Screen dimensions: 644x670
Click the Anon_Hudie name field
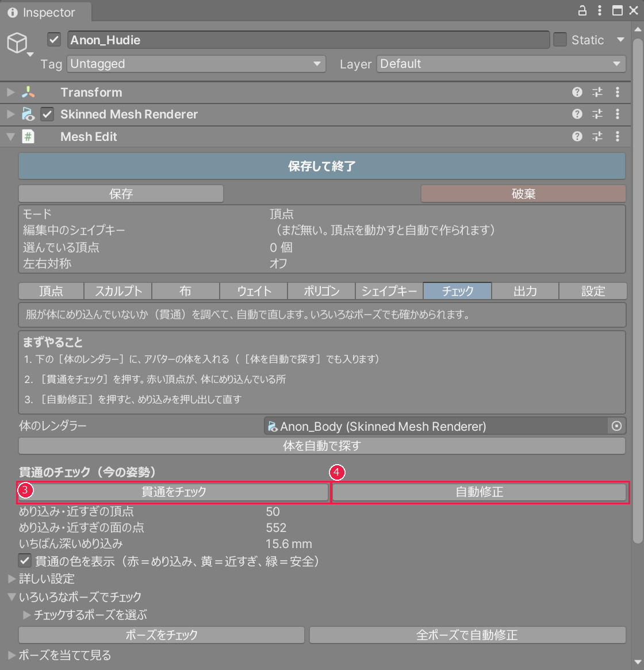pyautogui.click(x=308, y=40)
